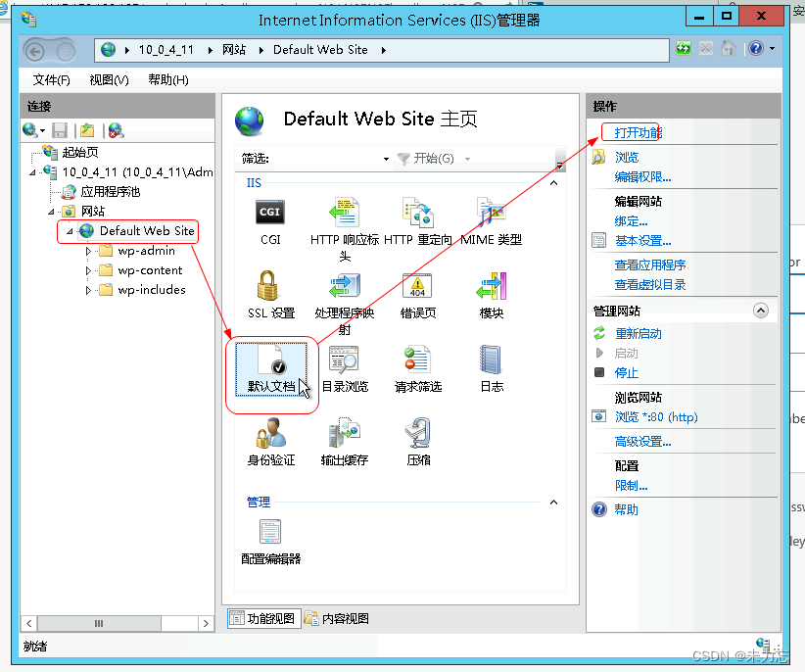Image resolution: width=805 pixels, height=672 pixels.
Task: Click 查看虚拟目录 link
Action: click(650, 284)
